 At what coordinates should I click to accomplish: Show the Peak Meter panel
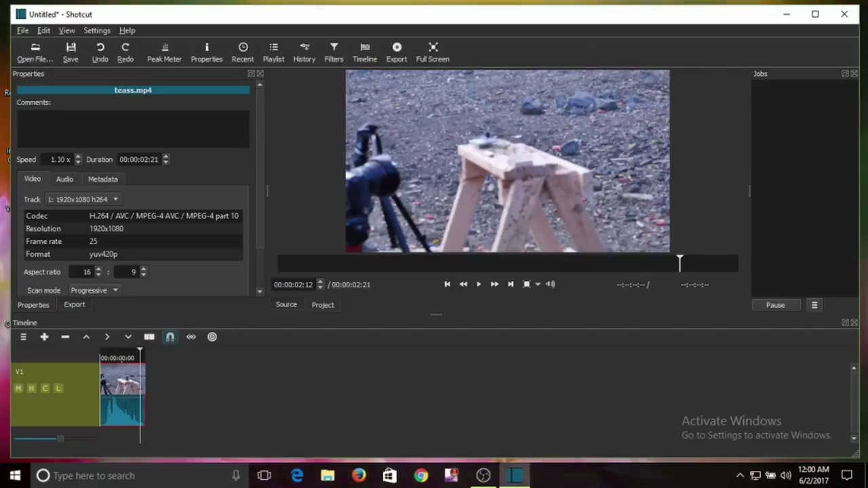pos(164,52)
